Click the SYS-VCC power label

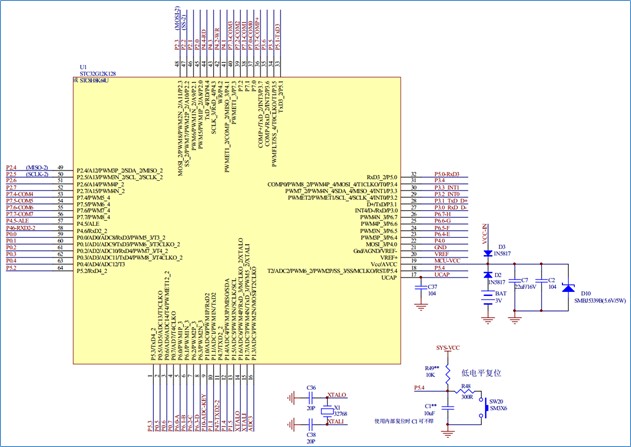point(449,345)
